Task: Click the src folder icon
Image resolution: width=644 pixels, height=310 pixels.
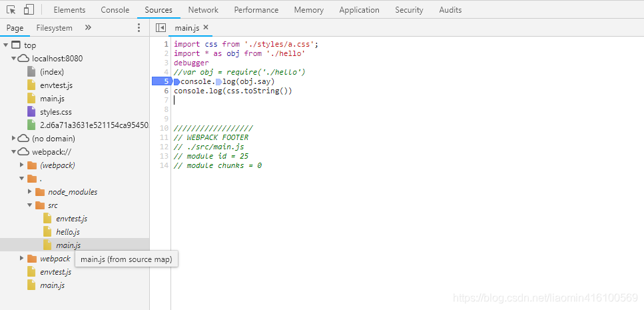Action: tap(40, 205)
